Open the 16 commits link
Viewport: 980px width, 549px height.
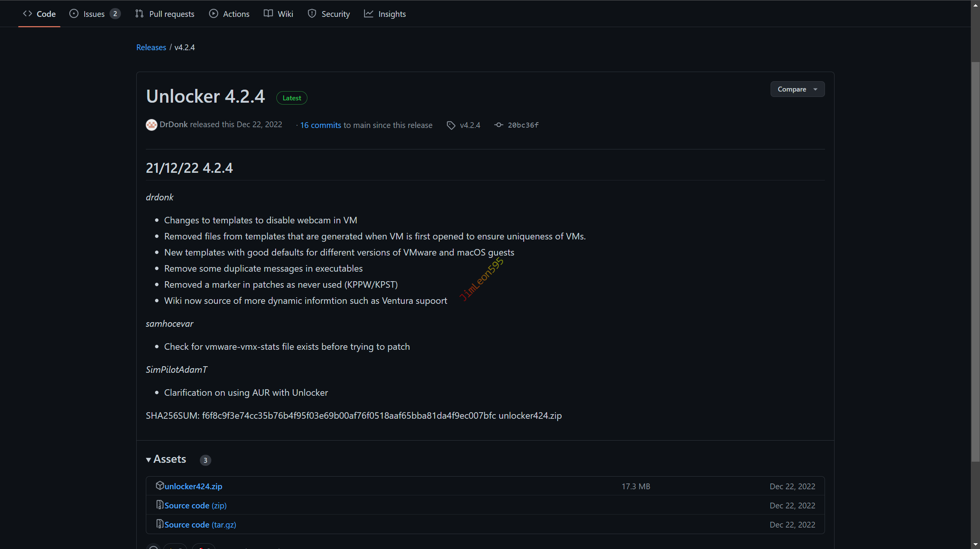pos(320,125)
